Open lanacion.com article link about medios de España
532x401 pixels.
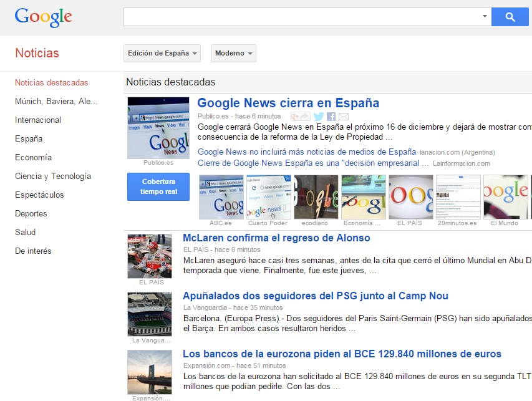307,152
